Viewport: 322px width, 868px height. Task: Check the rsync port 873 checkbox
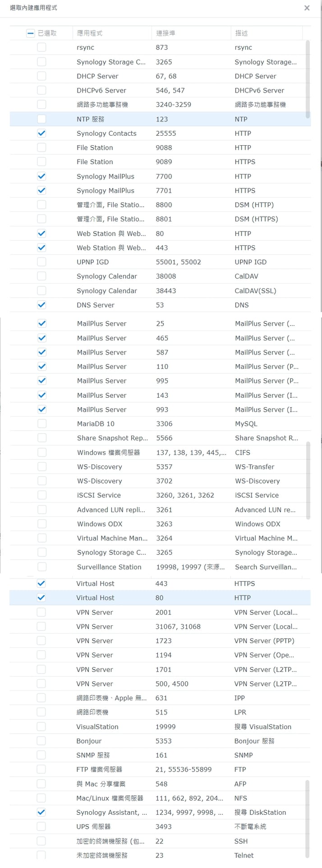pos(41,47)
